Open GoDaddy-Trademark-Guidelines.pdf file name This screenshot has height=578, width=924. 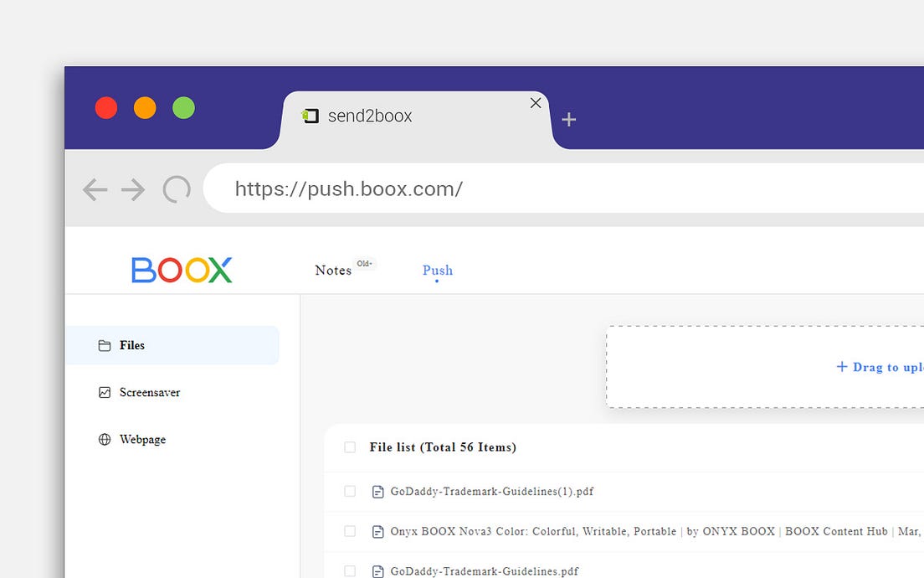[485, 571]
